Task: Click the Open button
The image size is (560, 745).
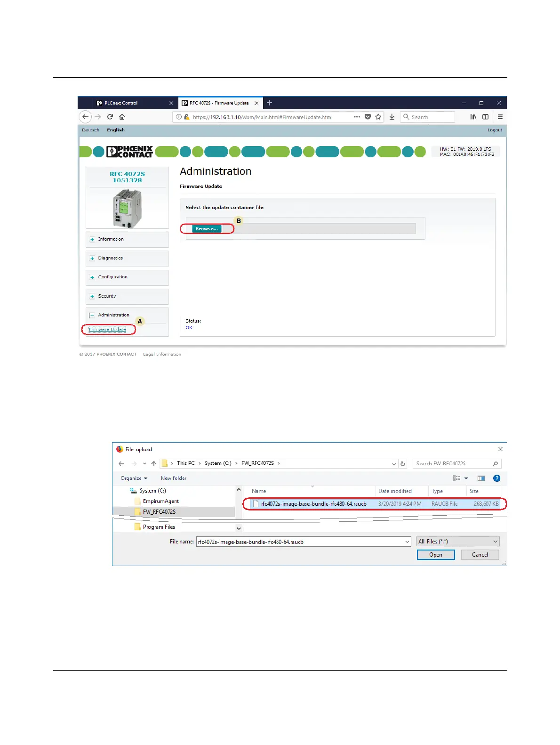Action: pyautogui.click(x=436, y=555)
